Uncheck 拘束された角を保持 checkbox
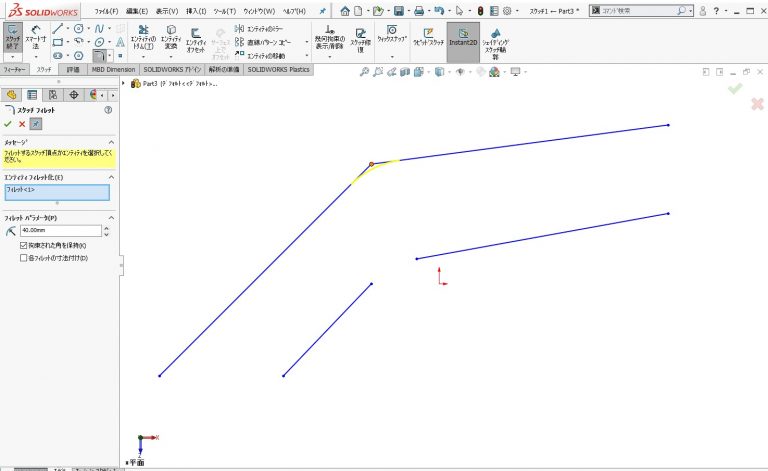The image size is (768, 471). click(x=24, y=245)
